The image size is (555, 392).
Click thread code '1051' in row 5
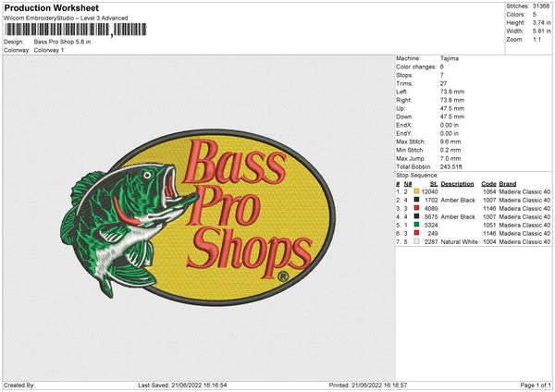click(489, 225)
